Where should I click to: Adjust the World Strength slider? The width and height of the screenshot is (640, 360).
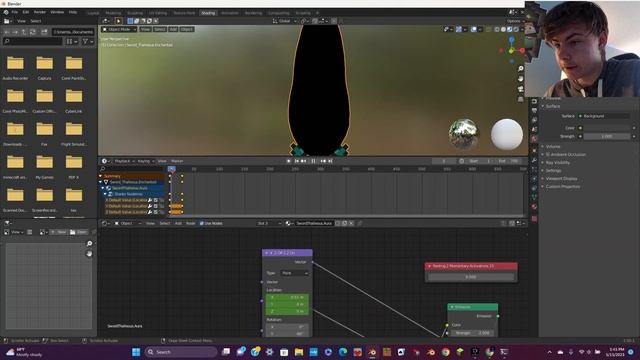coord(606,136)
